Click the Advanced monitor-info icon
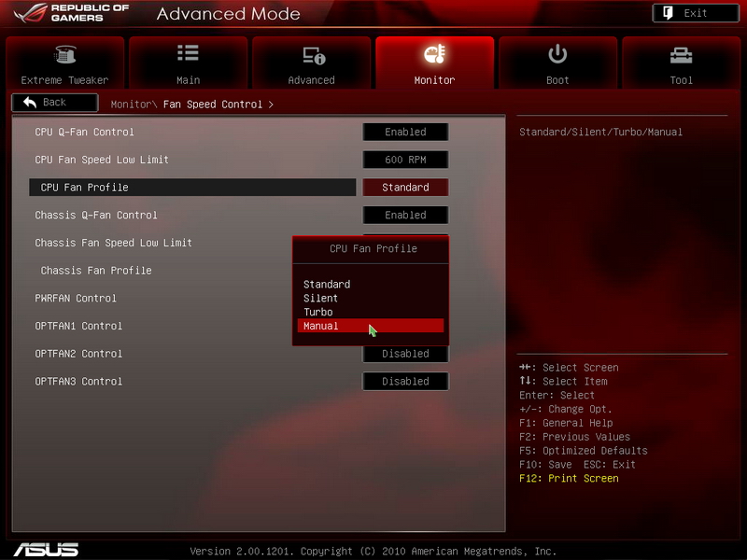This screenshot has height=560, width=747. point(314,55)
